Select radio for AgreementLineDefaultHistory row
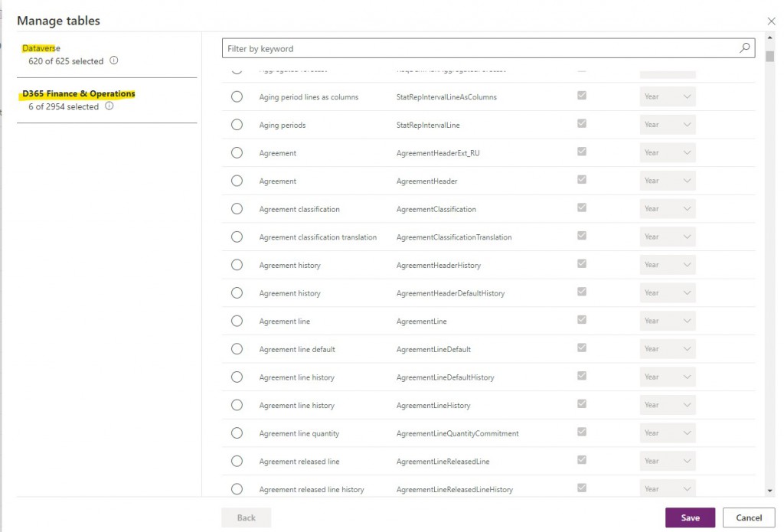The width and height of the screenshot is (784, 532). pyautogui.click(x=237, y=377)
